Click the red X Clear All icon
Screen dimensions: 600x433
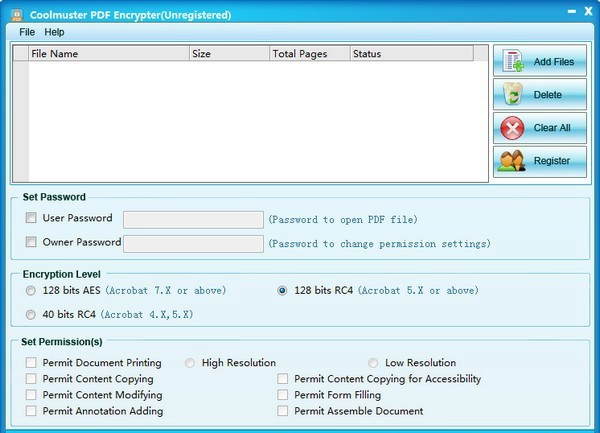[x=513, y=128]
